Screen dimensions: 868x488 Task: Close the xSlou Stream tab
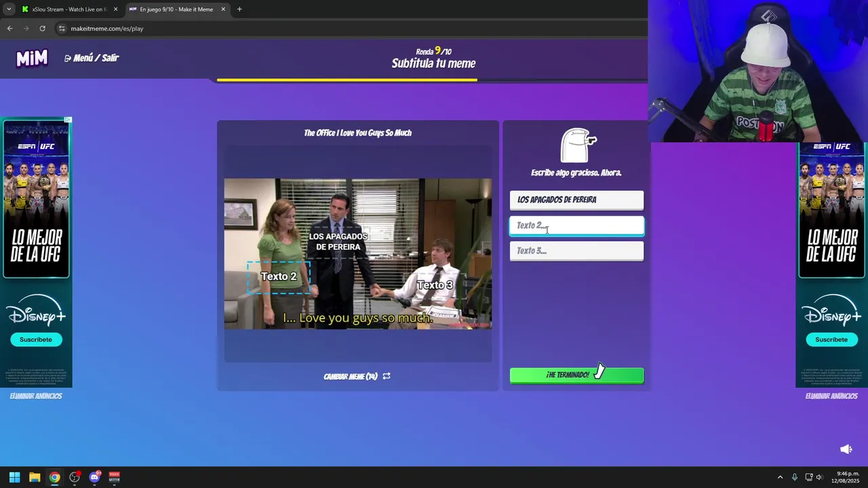point(115,9)
